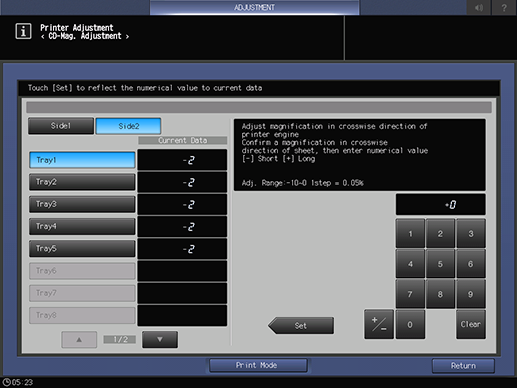This screenshot has width=517, height=388.
Task: Click the Current Data column header
Action: (182, 140)
